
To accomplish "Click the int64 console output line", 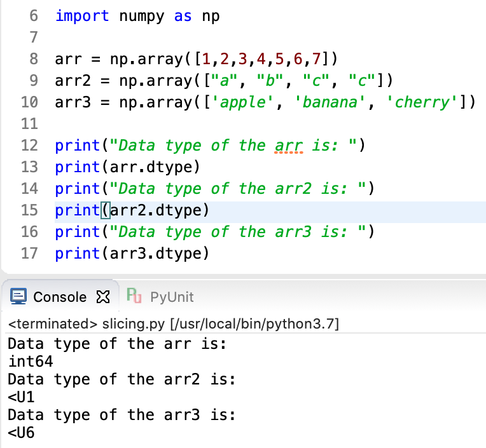I will click(x=31, y=362).
